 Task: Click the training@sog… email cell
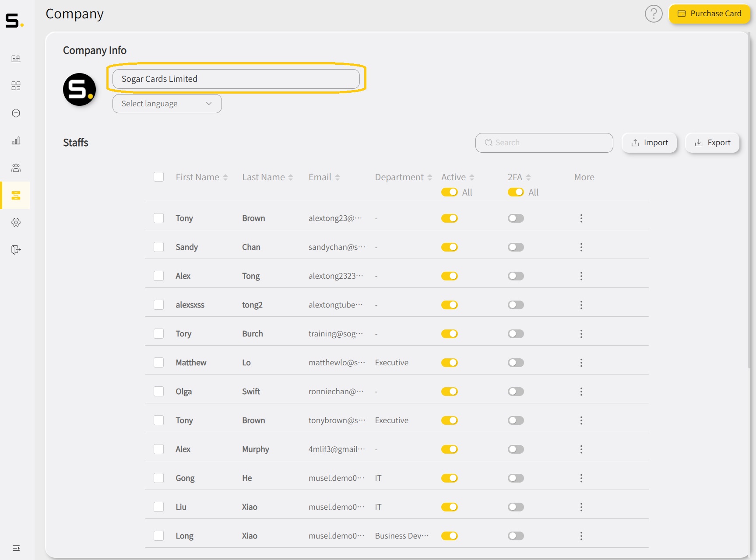pyautogui.click(x=336, y=334)
